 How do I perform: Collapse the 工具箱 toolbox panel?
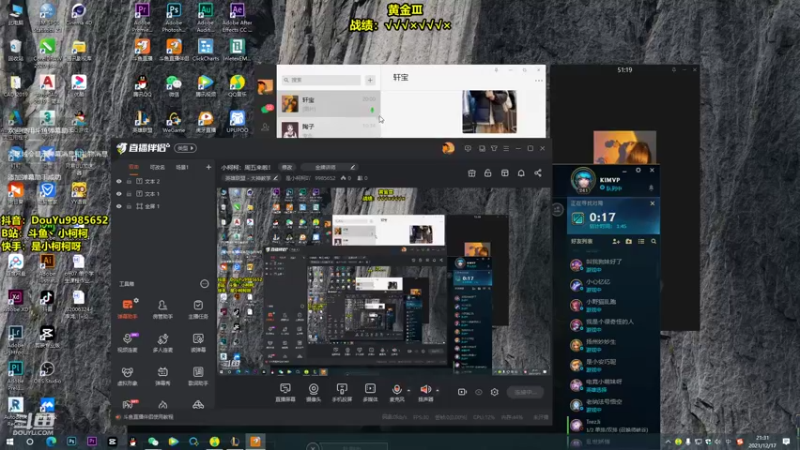tap(204, 284)
